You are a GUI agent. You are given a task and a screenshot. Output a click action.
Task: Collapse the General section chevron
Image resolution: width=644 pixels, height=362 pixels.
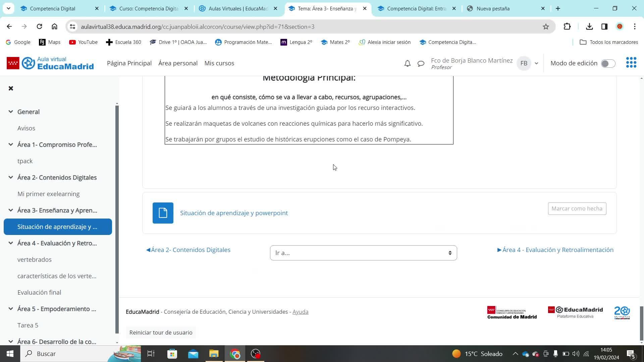point(11,112)
